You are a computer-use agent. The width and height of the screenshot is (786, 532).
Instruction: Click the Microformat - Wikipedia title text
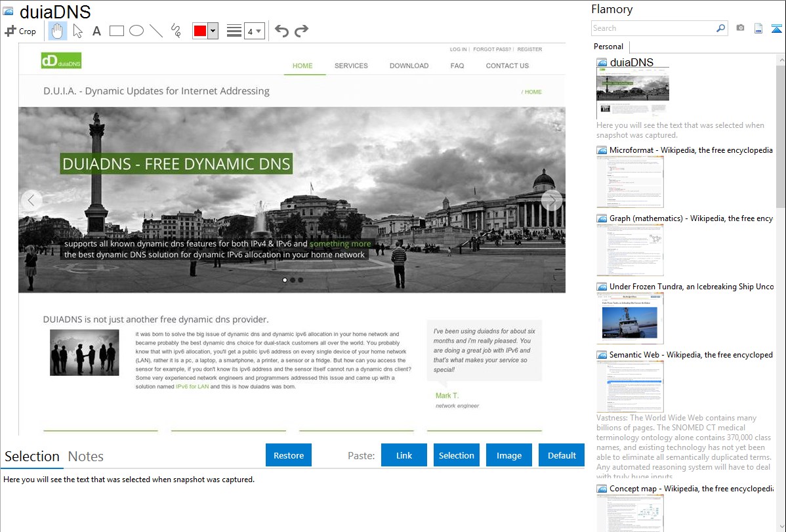pyautogui.click(x=691, y=150)
